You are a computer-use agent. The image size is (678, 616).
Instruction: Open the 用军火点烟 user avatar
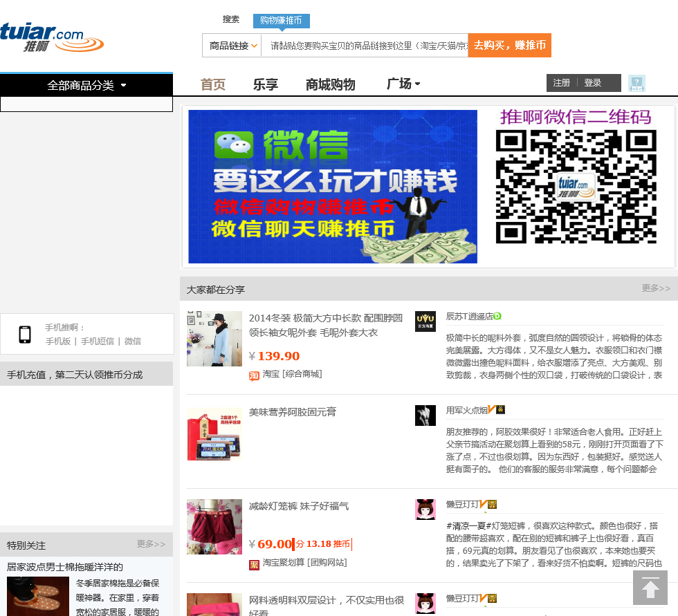tap(425, 416)
